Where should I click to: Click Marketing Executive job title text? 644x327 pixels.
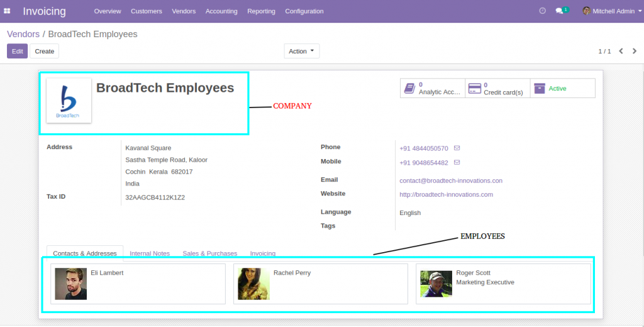[485, 282]
